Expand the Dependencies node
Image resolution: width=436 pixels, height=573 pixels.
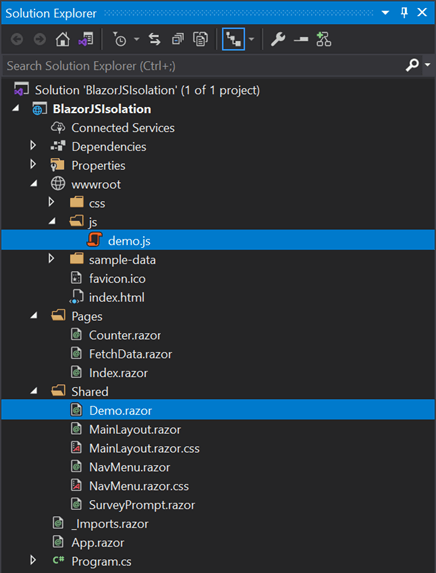click(x=33, y=146)
